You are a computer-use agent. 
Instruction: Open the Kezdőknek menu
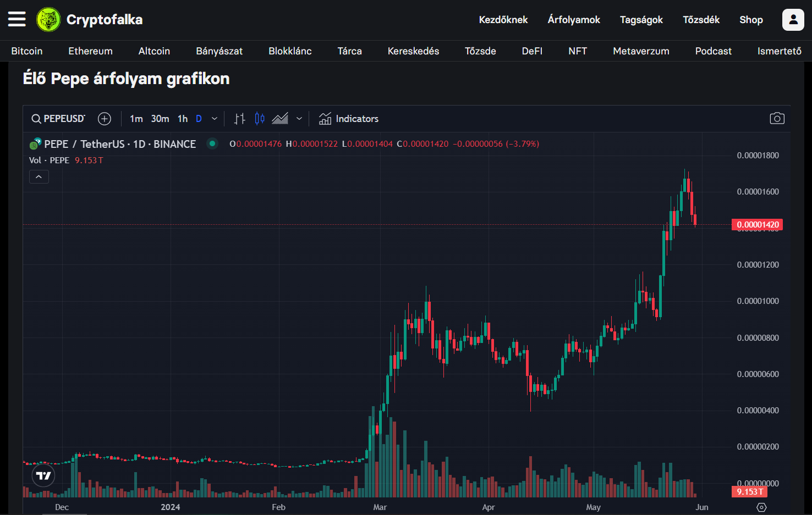tap(503, 20)
